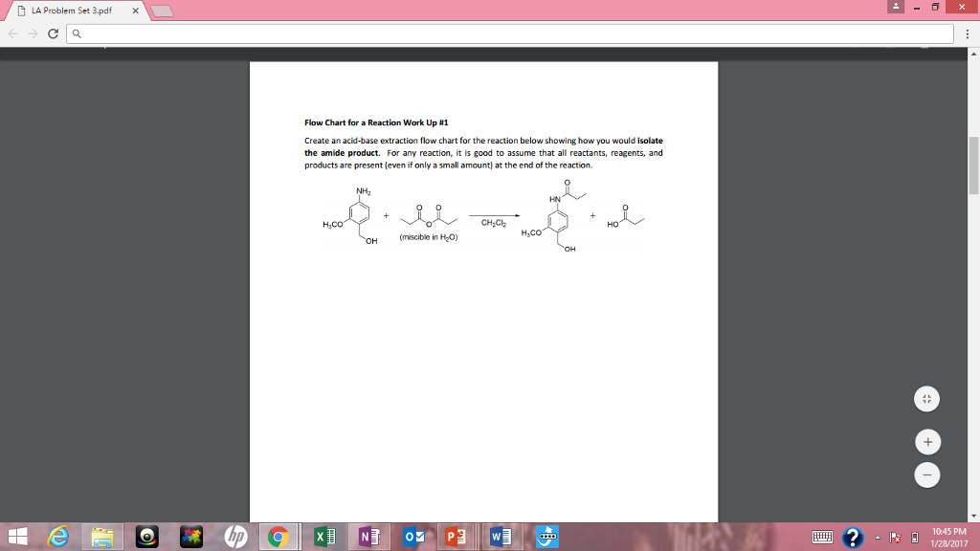Open the Windows Start menu

point(19,537)
